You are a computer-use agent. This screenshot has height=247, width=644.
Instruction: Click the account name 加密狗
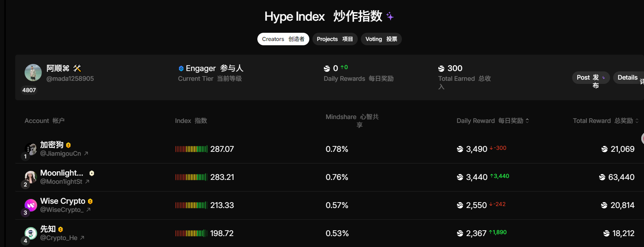52,145
